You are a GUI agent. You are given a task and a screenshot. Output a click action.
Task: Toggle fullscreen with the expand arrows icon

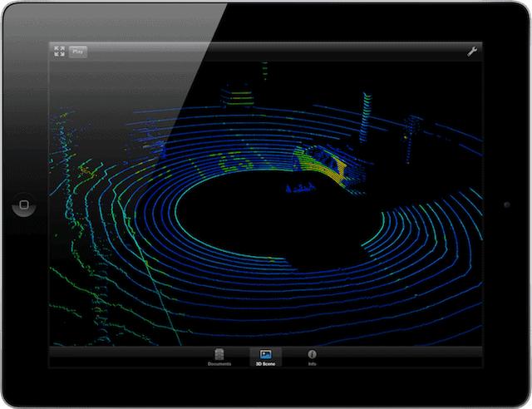point(59,52)
